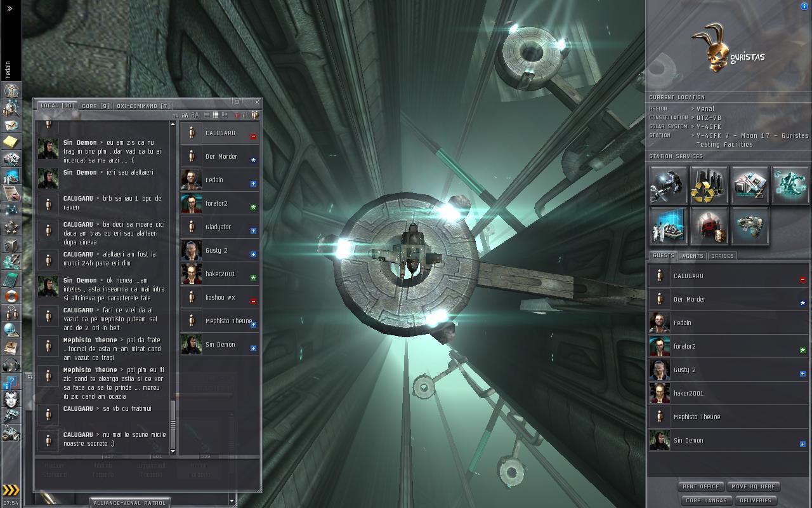This screenshot has height=508, width=812.
Task: Set chat font to smallest size
Action: pyautogui.click(x=175, y=116)
